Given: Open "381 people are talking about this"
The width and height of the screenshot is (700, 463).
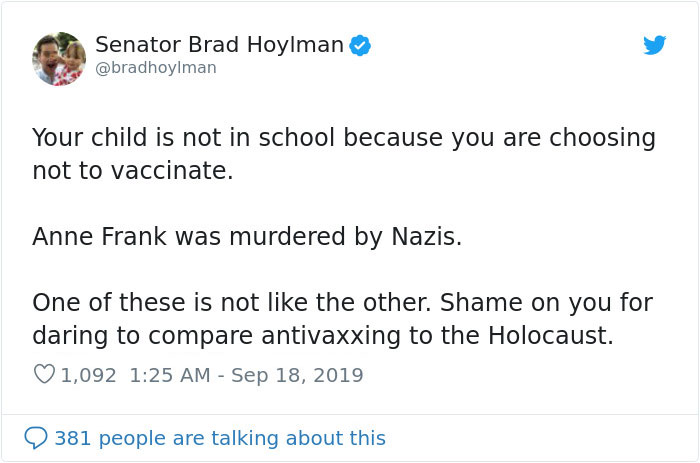Looking at the screenshot, I should click(x=219, y=438).
